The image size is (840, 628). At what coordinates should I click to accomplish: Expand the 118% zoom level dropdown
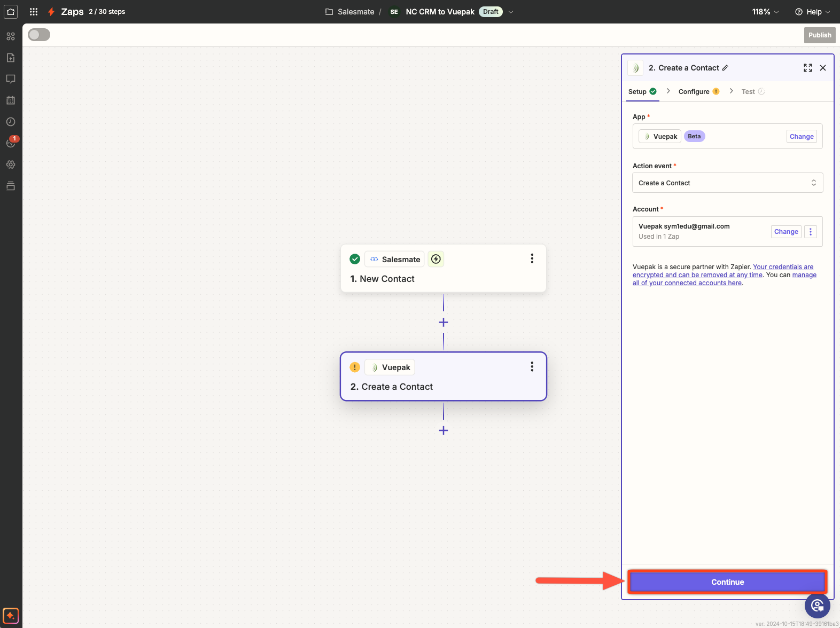[x=765, y=12]
